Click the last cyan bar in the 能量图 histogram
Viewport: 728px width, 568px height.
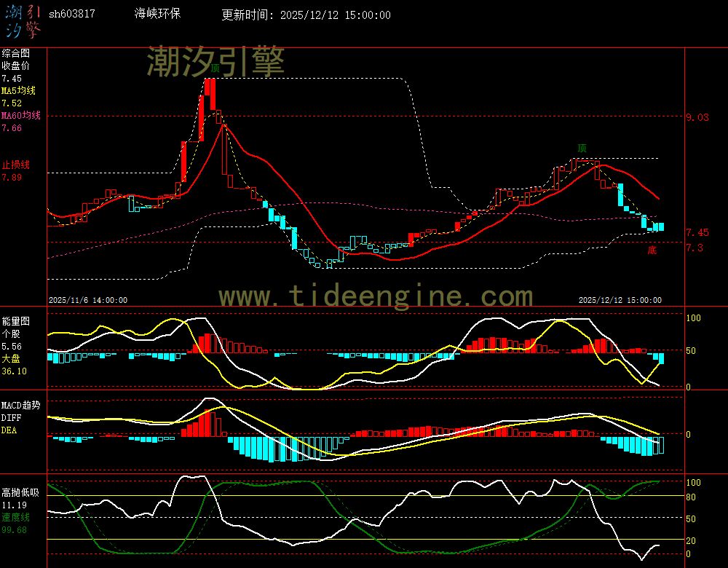click(x=661, y=358)
